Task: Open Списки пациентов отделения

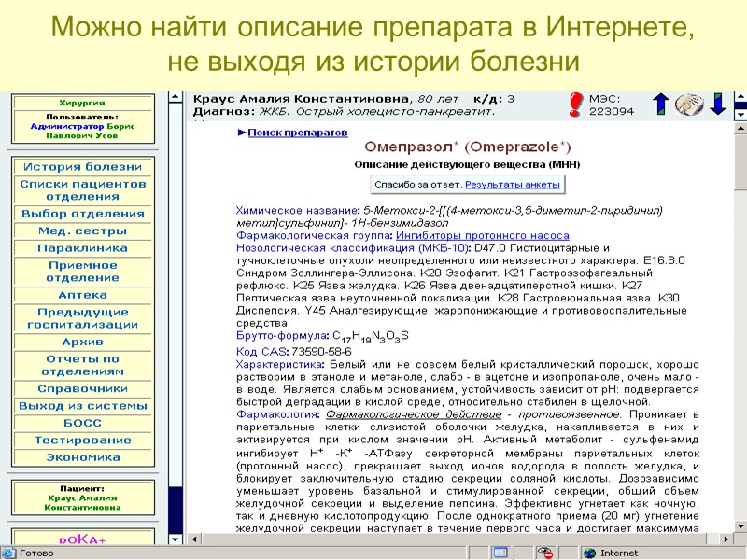Action: (83, 190)
